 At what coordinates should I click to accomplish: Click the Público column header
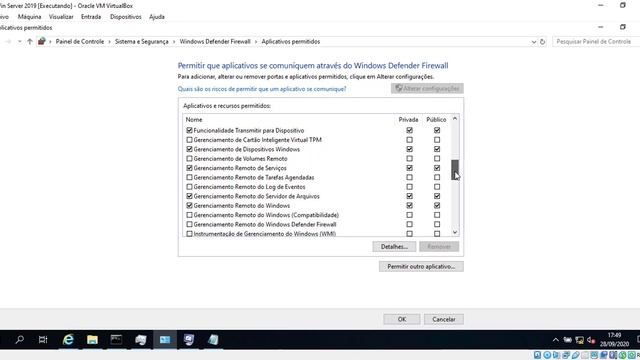tap(436, 120)
